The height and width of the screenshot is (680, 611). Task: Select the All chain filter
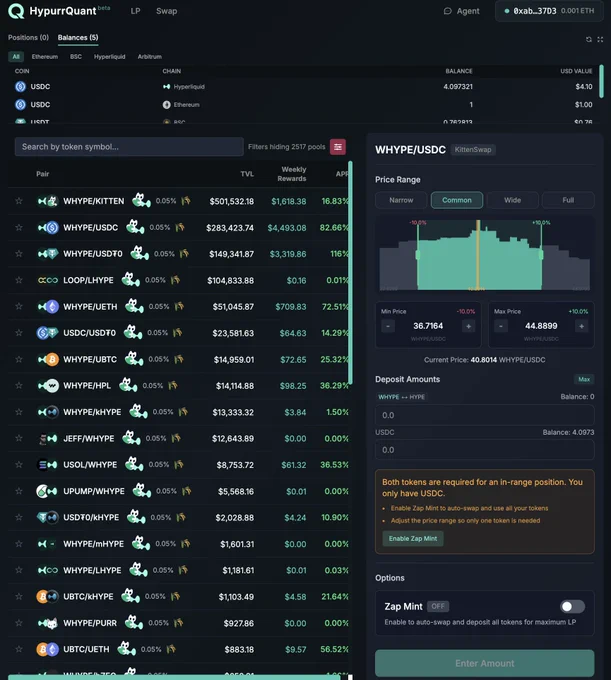pos(16,56)
